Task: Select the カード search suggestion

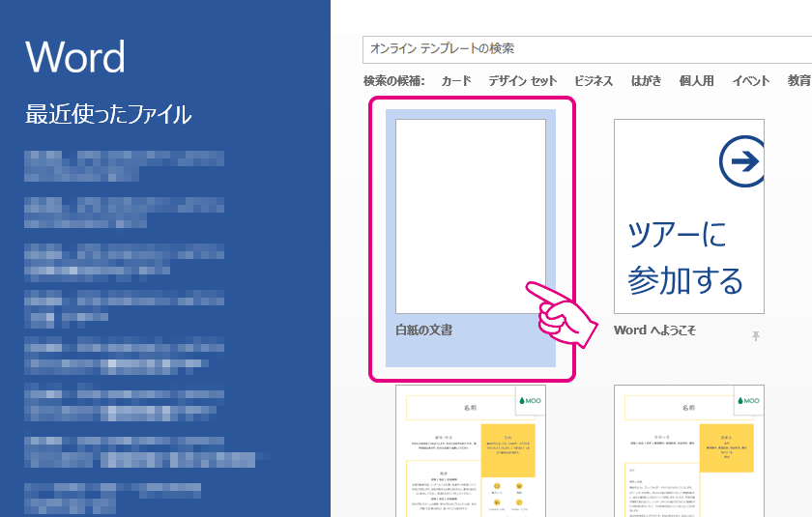Action: coord(456,81)
